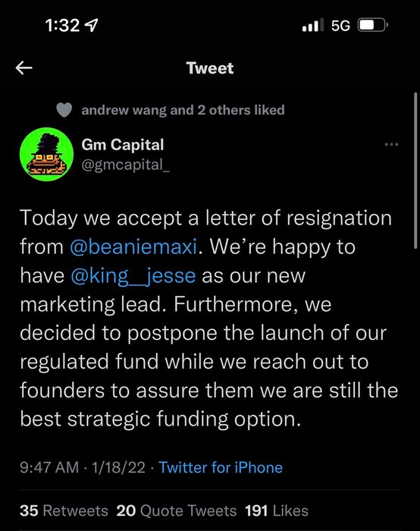Open the three-dot tweet options menu
This screenshot has height=531, width=420.
(x=392, y=145)
